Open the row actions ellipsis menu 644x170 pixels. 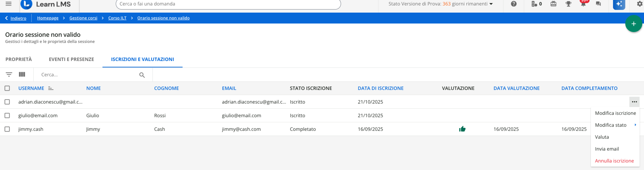click(634, 102)
